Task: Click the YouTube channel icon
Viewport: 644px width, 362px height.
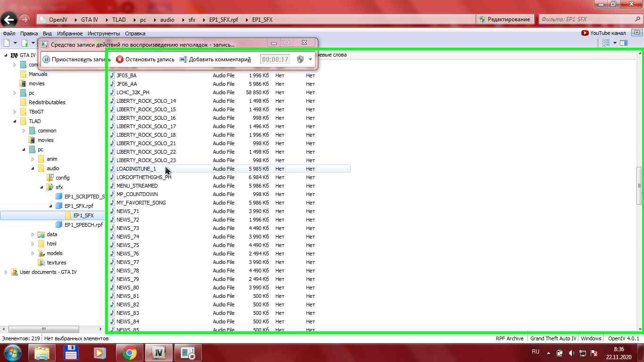Action: pyautogui.click(x=585, y=33)
